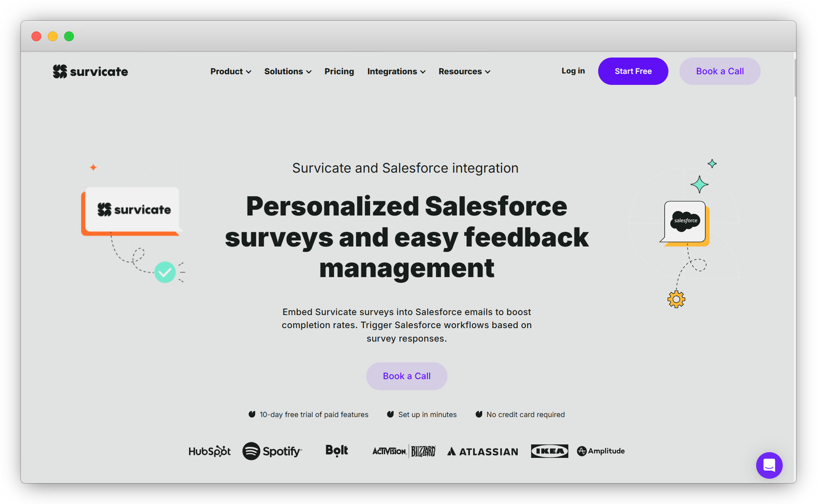
Task: Click the Pricing menu item
Action: coord(338,71)
